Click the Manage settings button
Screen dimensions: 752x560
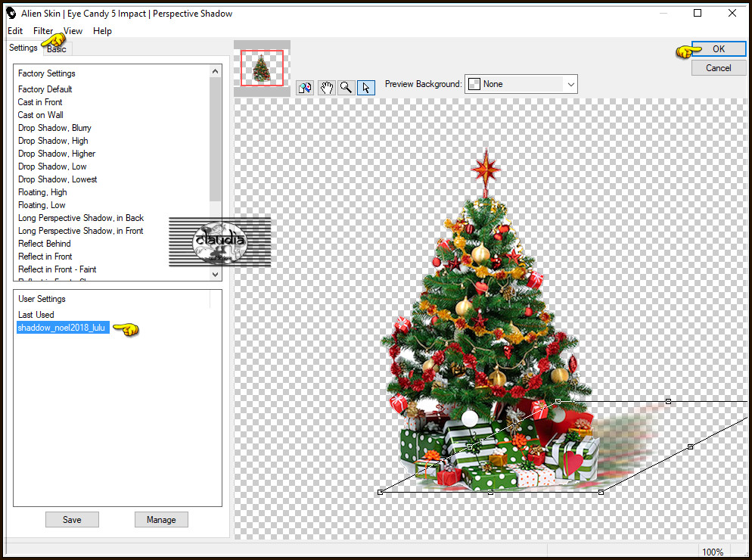click(x=161, y=520)
